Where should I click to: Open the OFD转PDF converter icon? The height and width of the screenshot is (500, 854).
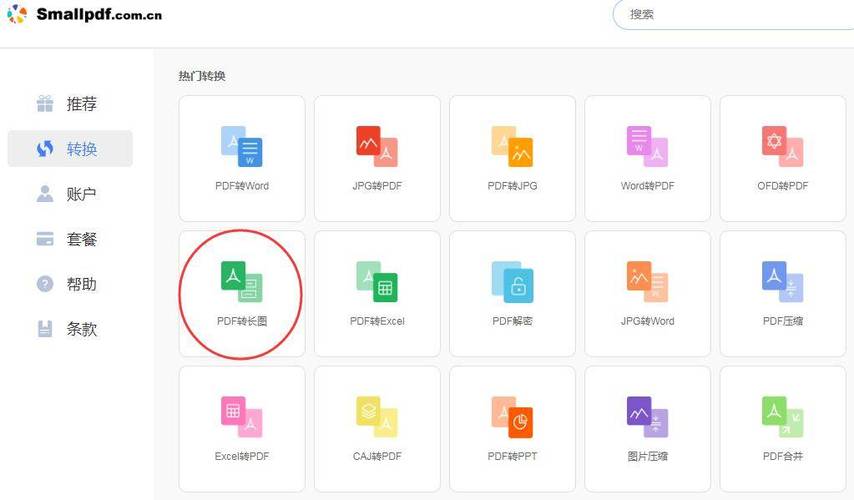coord(782,146)
